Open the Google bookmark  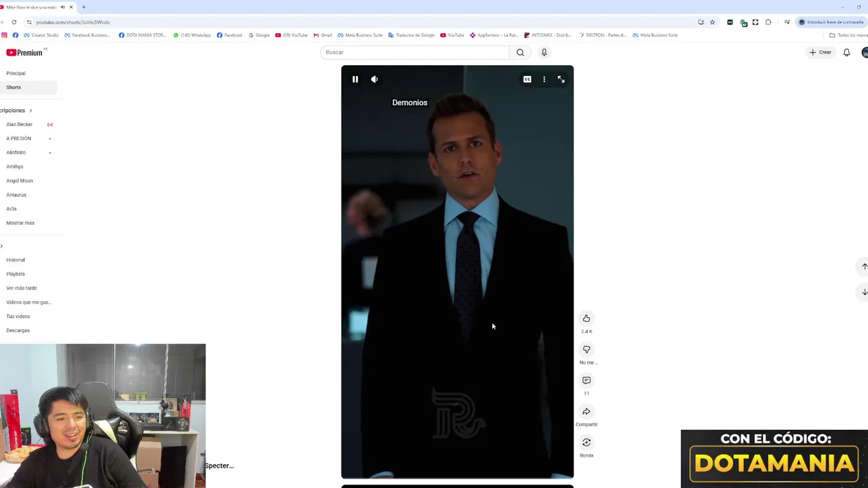(259, 35)
